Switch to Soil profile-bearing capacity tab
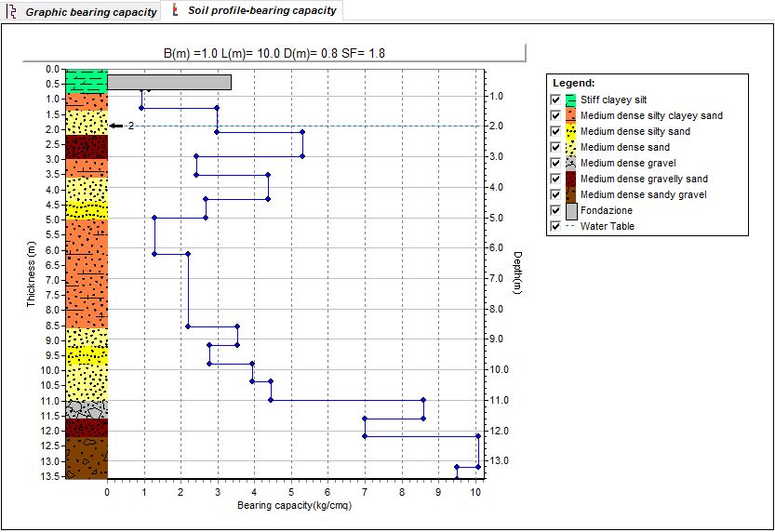Screen dimensions: 775x532 pyautogui.click(x=261, y=10)
